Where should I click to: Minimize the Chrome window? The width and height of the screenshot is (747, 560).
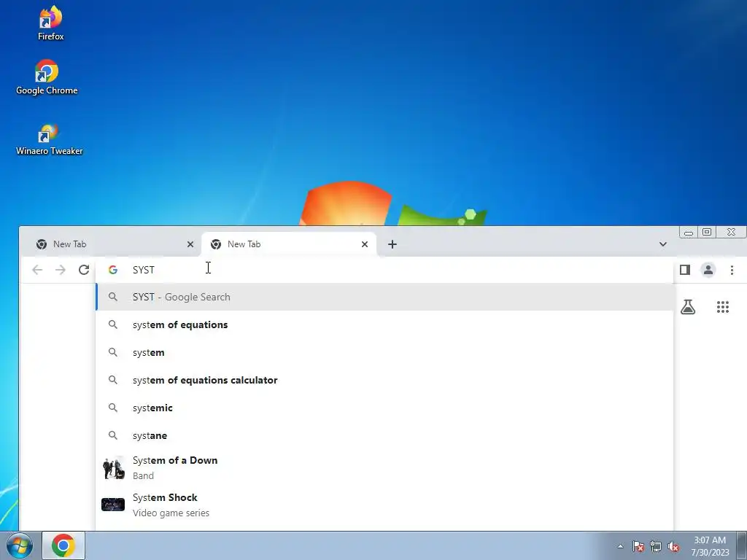(689, 233)
